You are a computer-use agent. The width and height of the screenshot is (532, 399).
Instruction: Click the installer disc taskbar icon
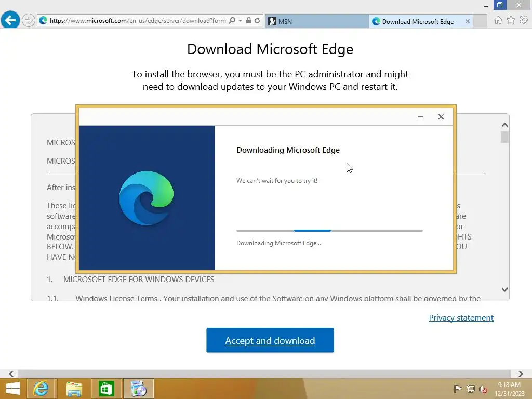pyautogui.click(x=139, y=389)
